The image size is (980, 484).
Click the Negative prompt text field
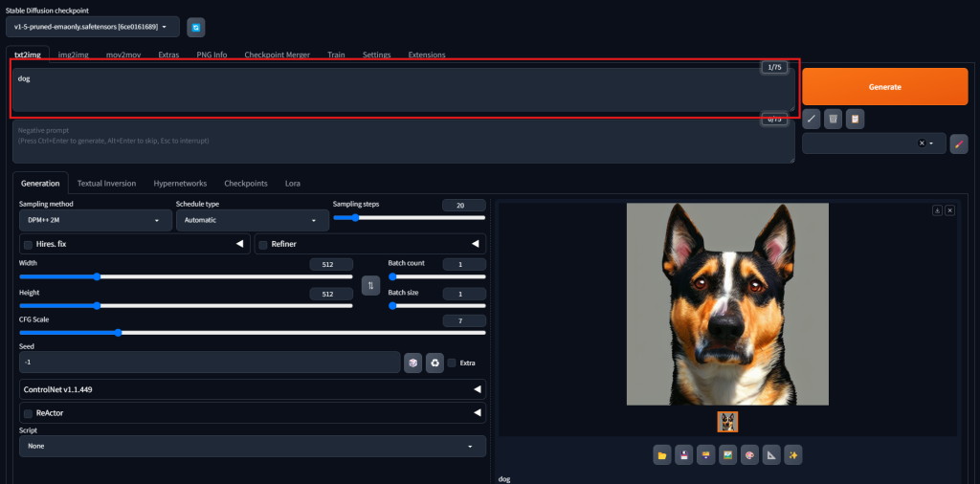click(402, 142)
